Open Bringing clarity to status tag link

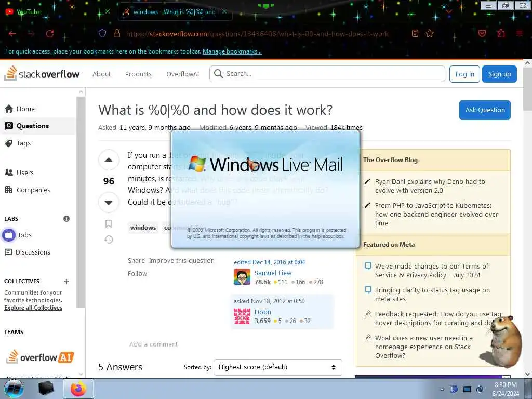click(432, 295)
